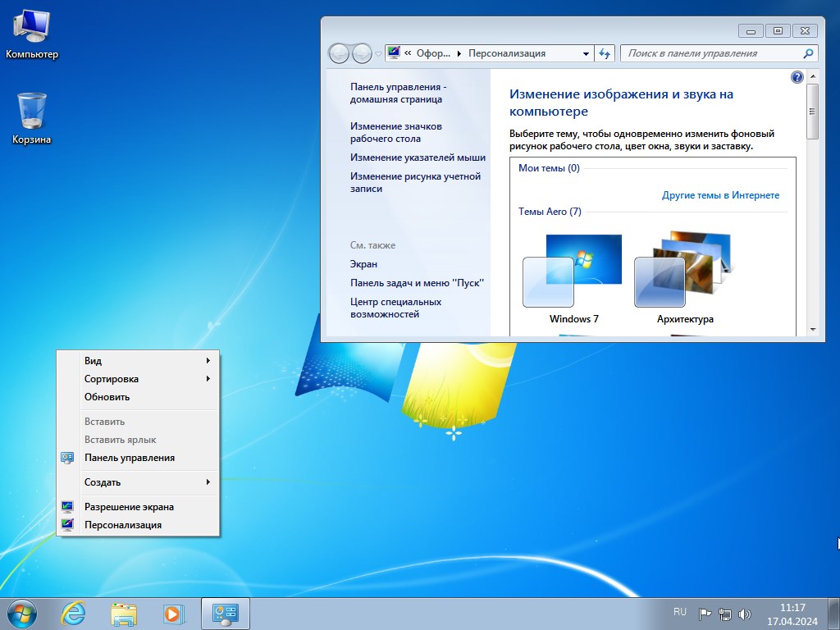Image resolution: width=840 pixels, height=630 pixels.
Task: Open Панель задач и меню "Пуск" link
Action: coord(417,283)
